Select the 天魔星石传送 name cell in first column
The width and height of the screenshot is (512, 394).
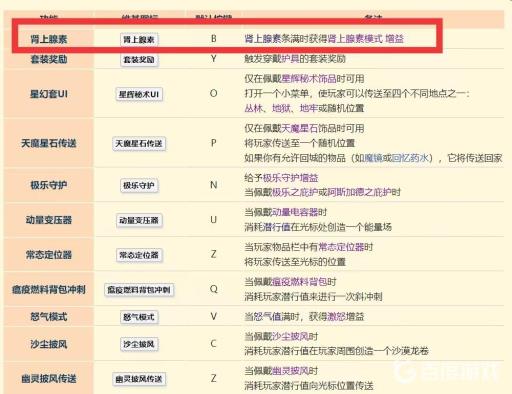[x=49, y=143]
